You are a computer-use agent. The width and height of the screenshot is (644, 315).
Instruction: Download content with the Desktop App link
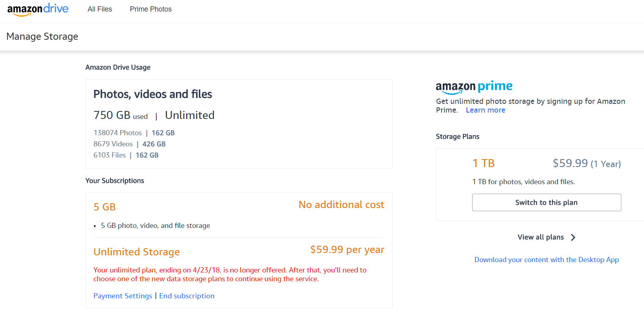547,260
